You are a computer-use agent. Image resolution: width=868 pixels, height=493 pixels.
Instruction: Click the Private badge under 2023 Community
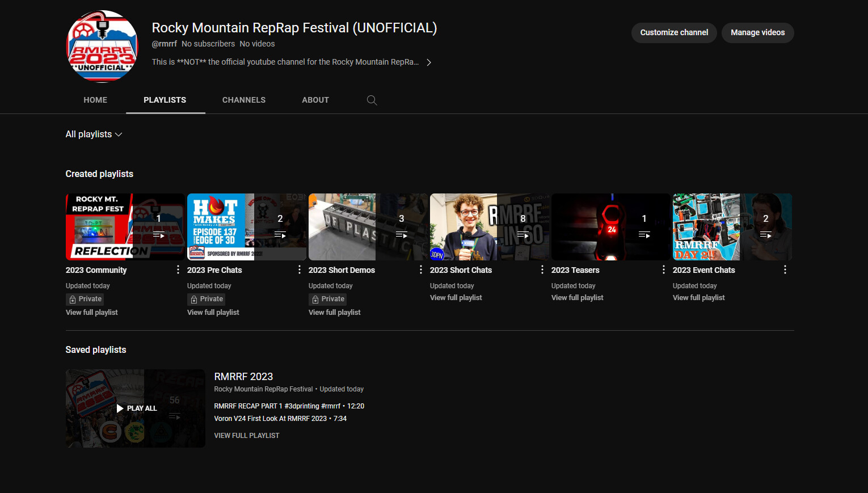85,299
